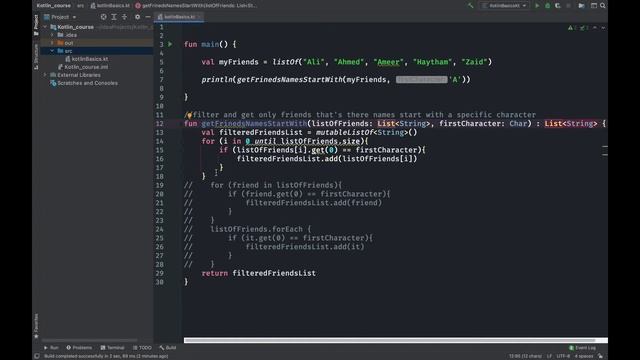Go to previous highlighted error arrow
The height and width of the screenshot is (360, 640).
(x=595, y=28)
